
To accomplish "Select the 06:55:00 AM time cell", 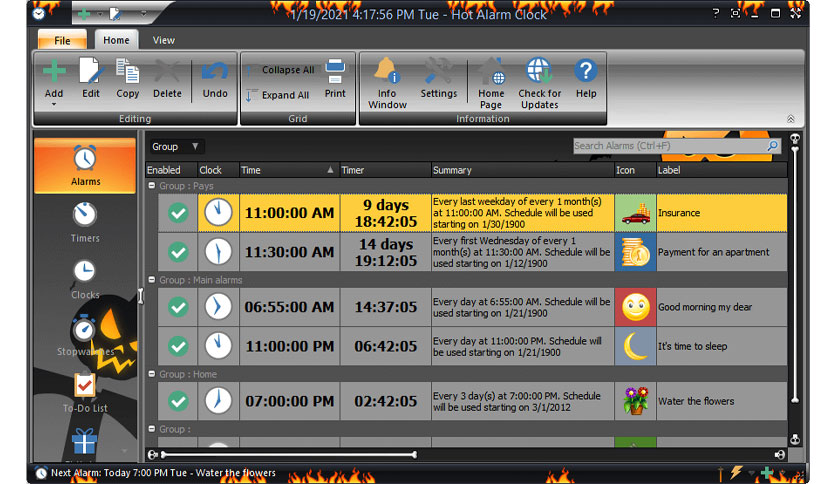I will pyautogui.click(x=290, y=307).
